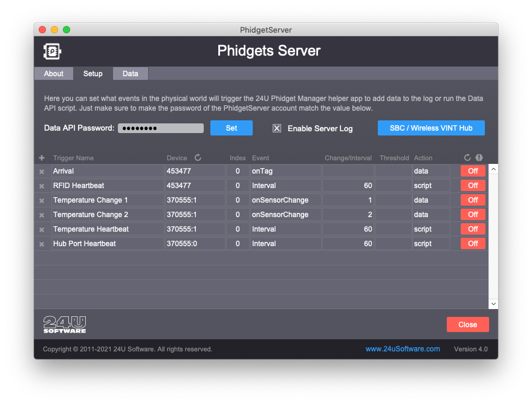
Task: Click Threshold field in Arrival row
Action: pyautogui.click(x=393, y=171)
